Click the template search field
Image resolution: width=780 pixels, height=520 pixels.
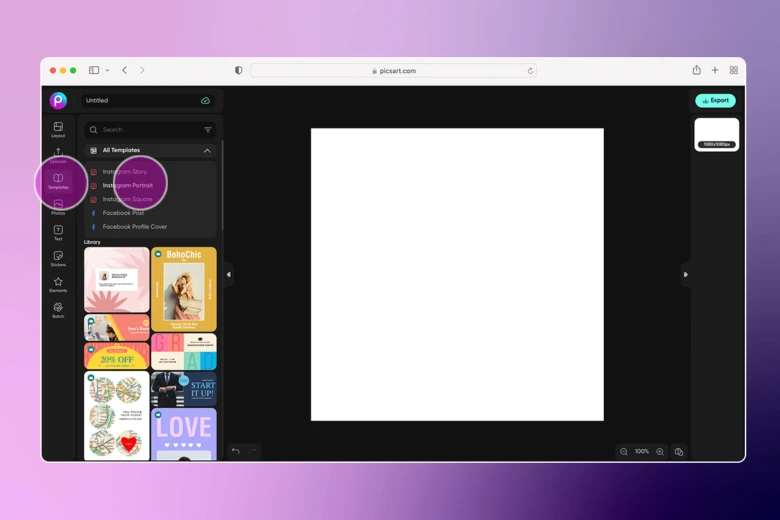click(145, 130)
